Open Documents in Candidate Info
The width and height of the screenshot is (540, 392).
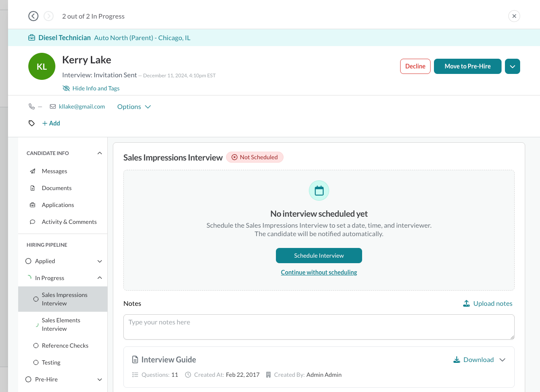click(57, 188)
